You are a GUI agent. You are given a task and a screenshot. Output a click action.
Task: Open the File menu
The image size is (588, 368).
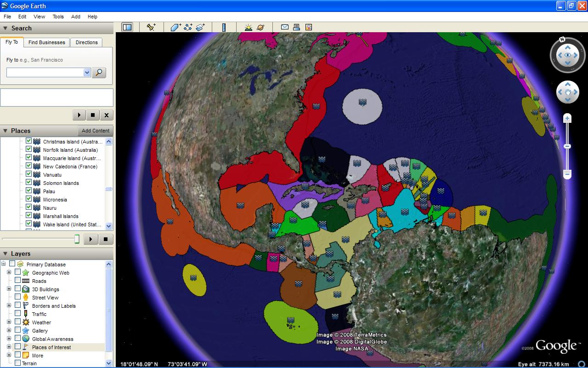tap(7, 17)
